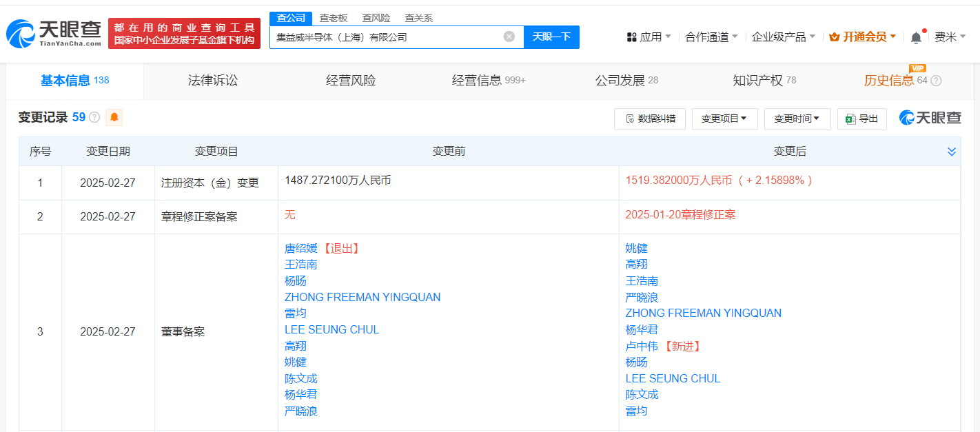Open the 变更时间 filter dropdown
Screen dimensions: 980x432
(797, 119)
